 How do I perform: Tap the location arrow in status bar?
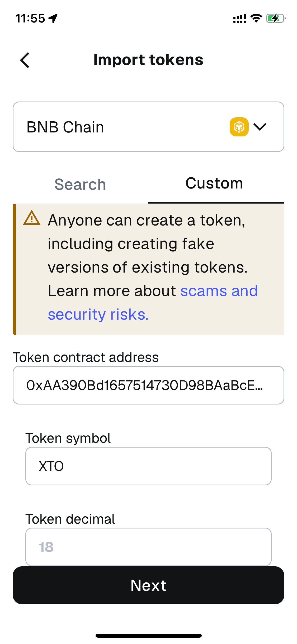pos(53,19)
